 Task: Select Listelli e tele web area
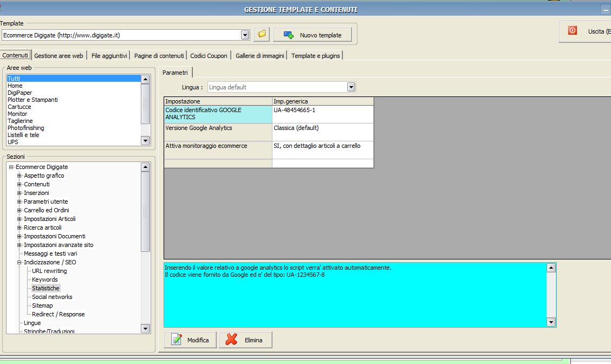click(74, 135)
